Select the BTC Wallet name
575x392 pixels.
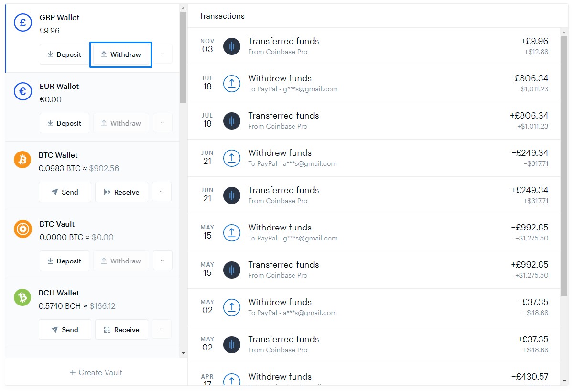[58, 155]
